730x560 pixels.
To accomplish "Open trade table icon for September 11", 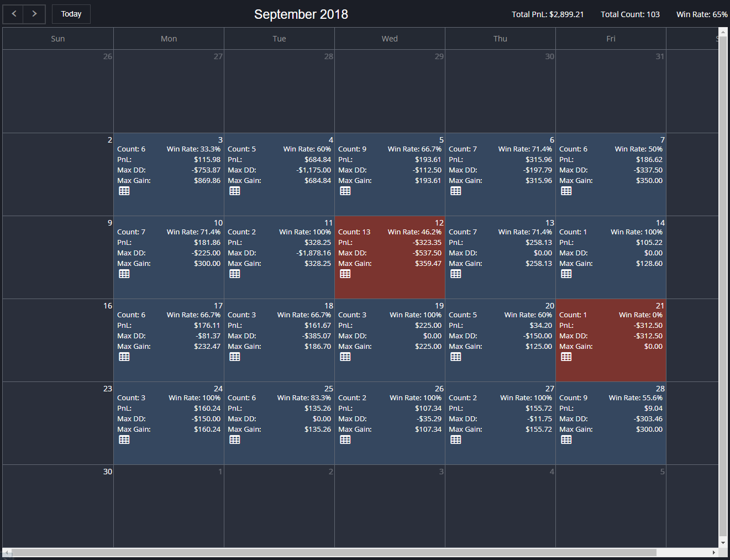I will (235, 274).
